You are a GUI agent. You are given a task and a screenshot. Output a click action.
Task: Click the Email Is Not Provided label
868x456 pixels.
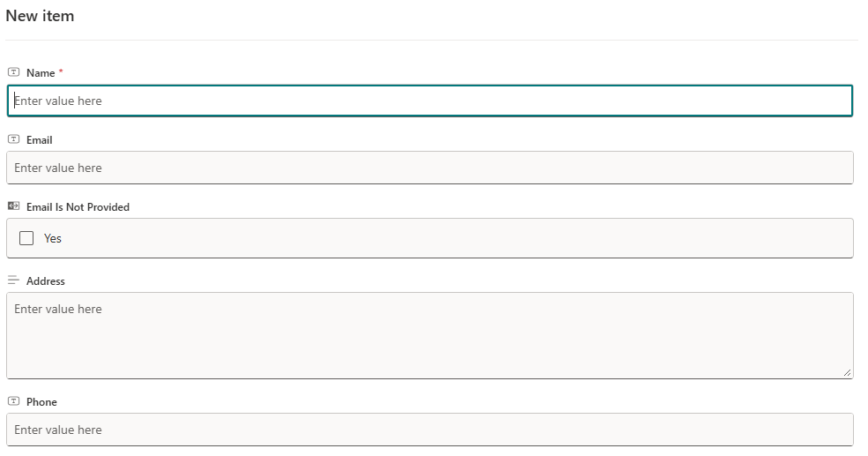[78, 206]
